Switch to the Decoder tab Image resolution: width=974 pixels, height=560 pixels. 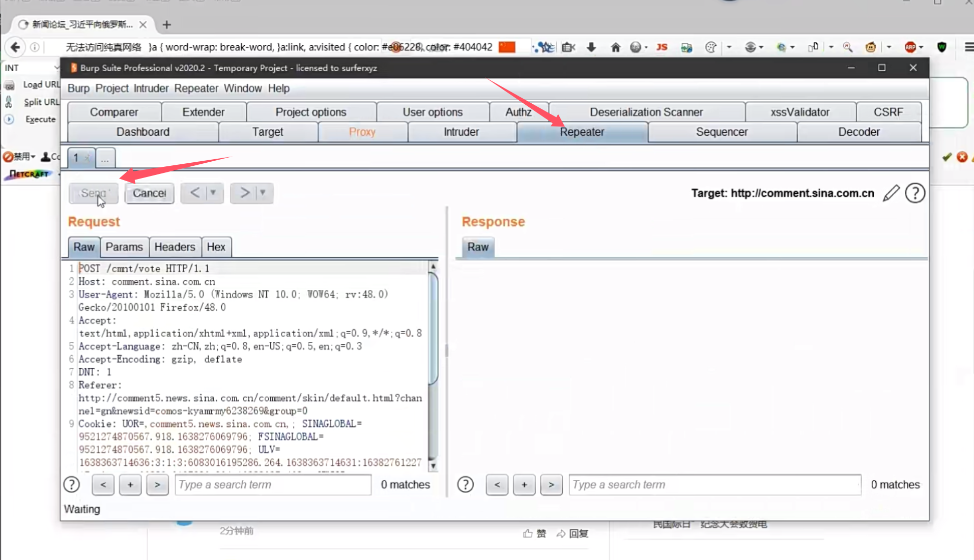point(859,132)
